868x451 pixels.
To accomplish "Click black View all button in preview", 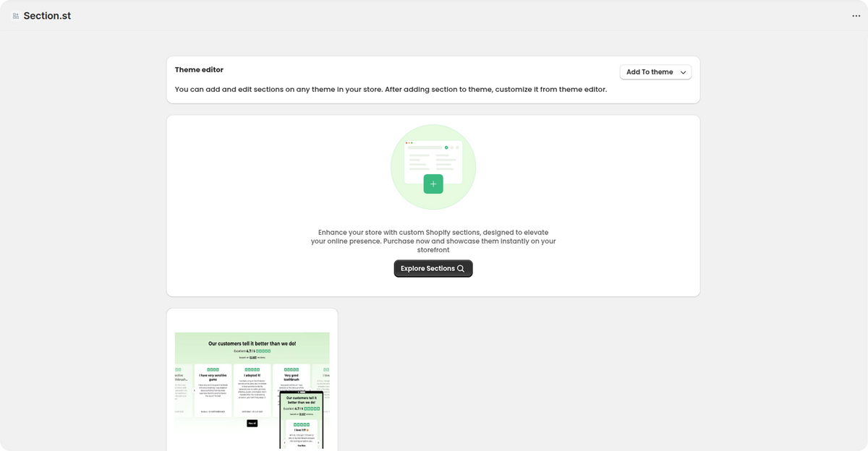I will tap(252, 423).
